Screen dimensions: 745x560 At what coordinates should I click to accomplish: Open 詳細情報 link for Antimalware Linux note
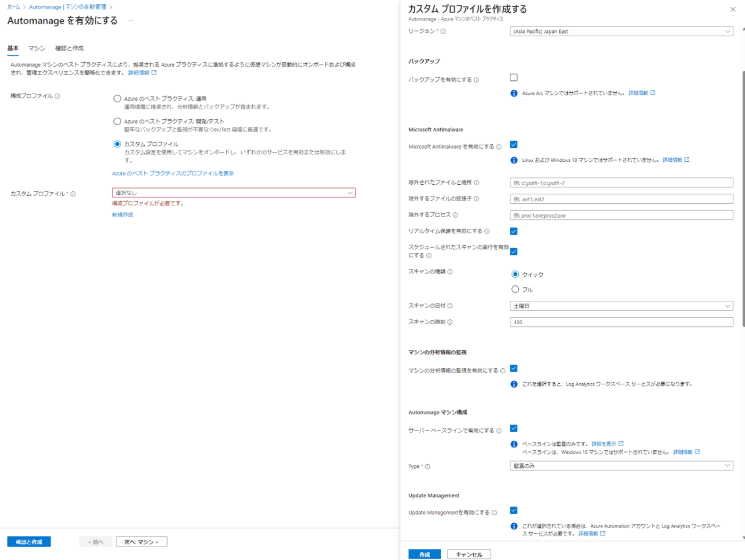coord(676,160)
